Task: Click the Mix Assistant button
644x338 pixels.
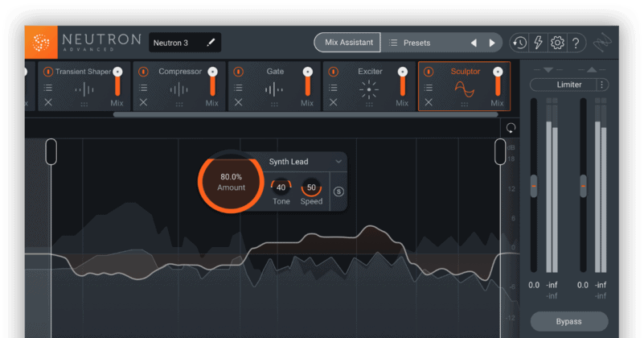Action: tap(347, 43)
